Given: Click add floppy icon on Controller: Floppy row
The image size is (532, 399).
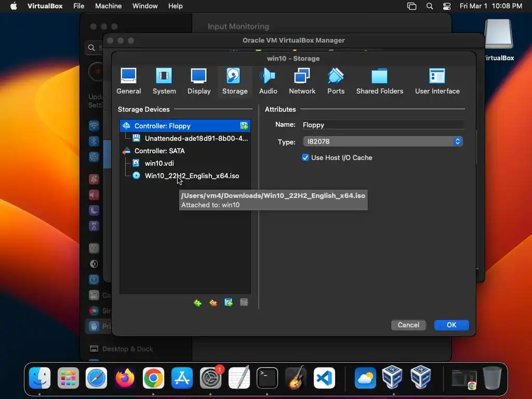Looking at the screenshot, I should [244, 126].
